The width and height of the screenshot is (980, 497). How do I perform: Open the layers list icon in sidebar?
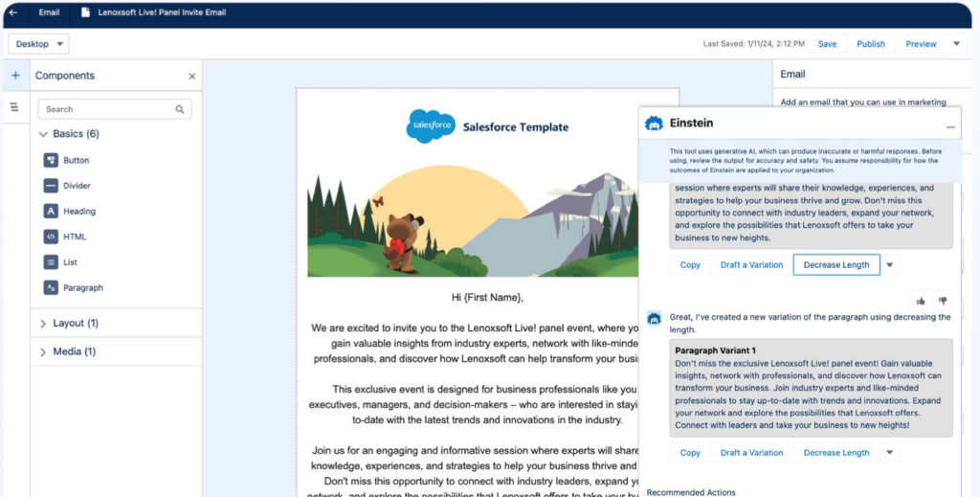[14, 107]
